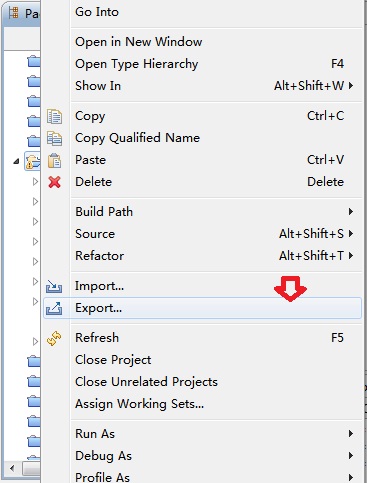
Task: Collapse the open project tree node
Action: [x=16, y=162]
